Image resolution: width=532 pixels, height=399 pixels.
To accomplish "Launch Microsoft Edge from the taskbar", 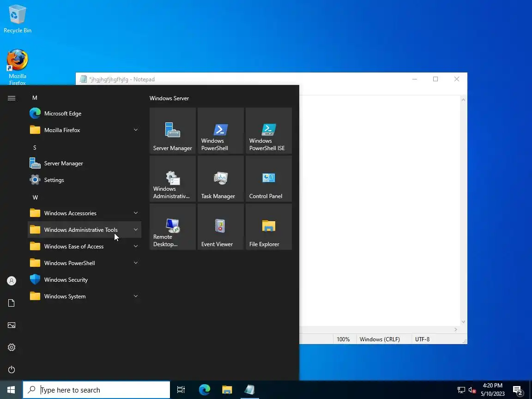I will [205, 390].
